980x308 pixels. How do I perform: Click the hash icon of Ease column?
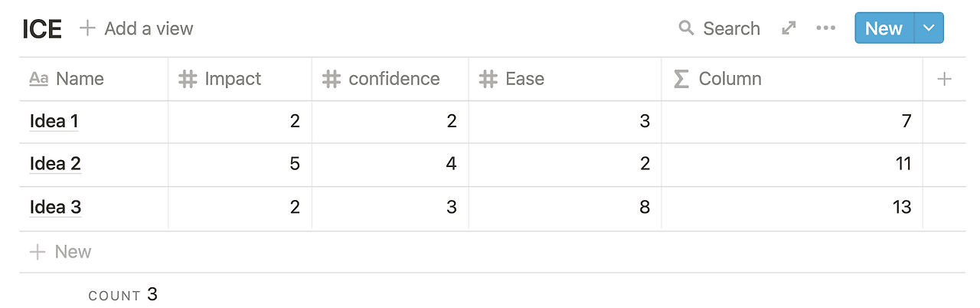(488, 79)
